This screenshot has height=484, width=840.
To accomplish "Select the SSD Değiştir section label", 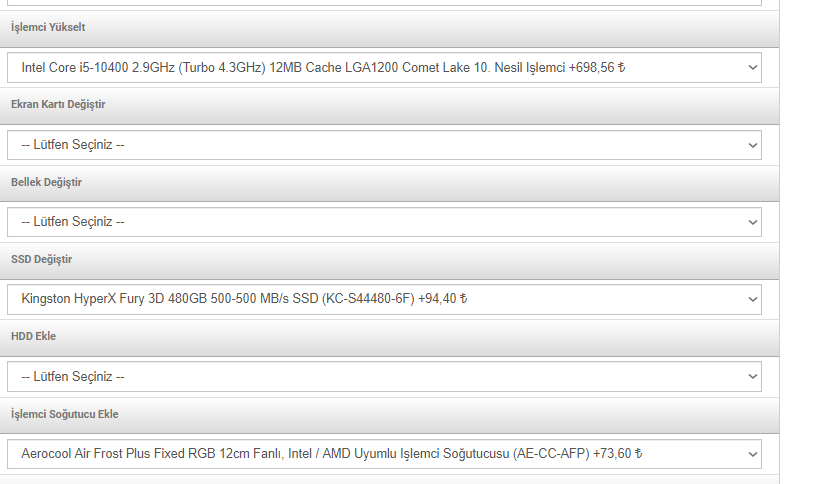I will (41, 259).
